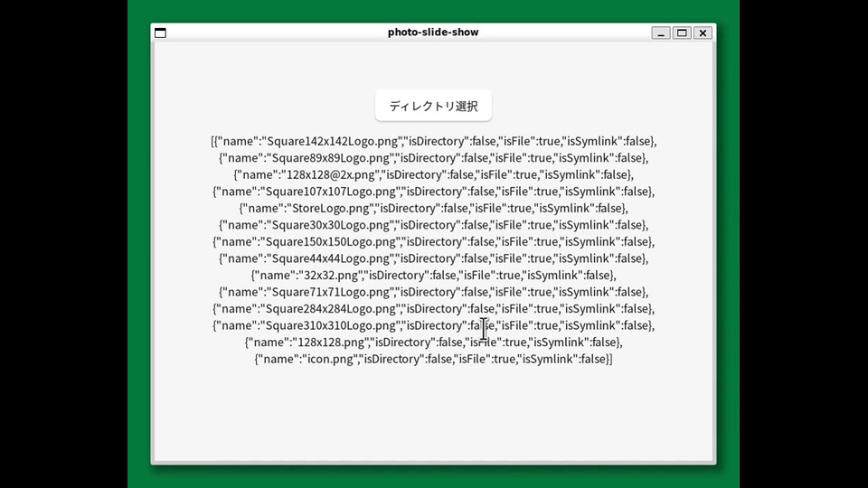Click the icon.png entry line

[433, 359]
